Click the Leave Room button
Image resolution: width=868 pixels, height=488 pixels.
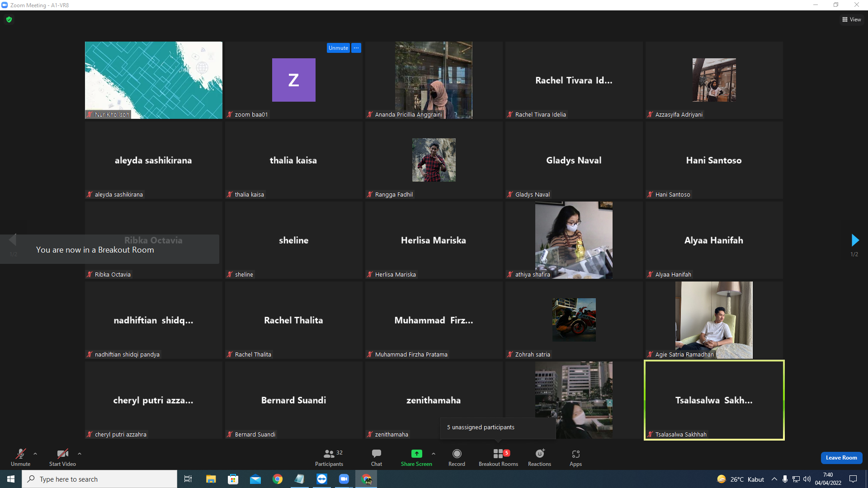point(841,458)
